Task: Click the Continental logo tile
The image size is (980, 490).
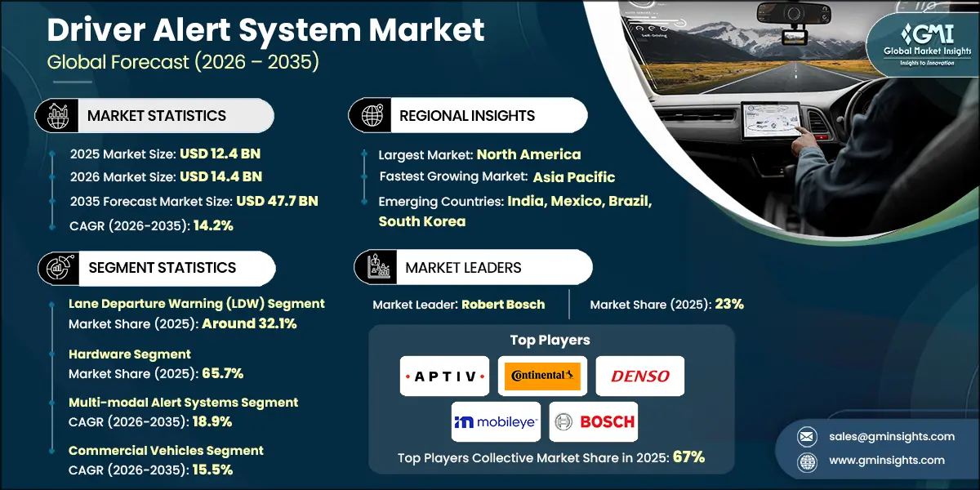Action: click(542, 376)
